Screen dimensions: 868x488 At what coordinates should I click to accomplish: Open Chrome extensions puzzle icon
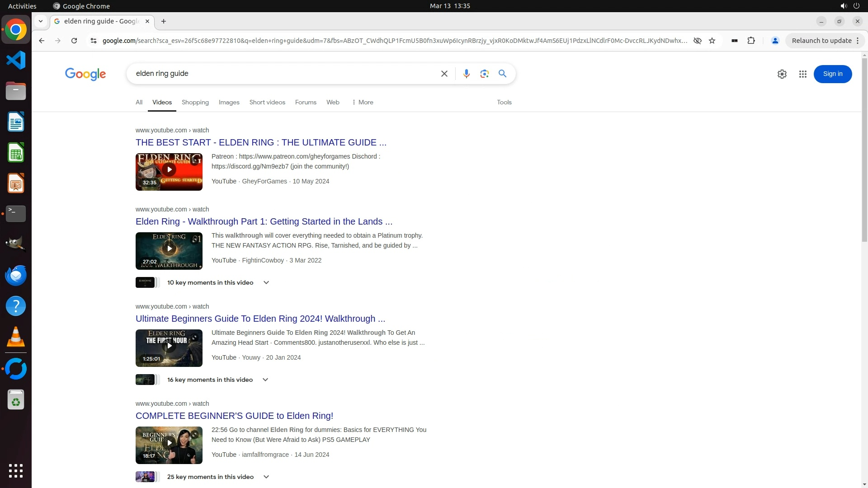tap(751, 41)
